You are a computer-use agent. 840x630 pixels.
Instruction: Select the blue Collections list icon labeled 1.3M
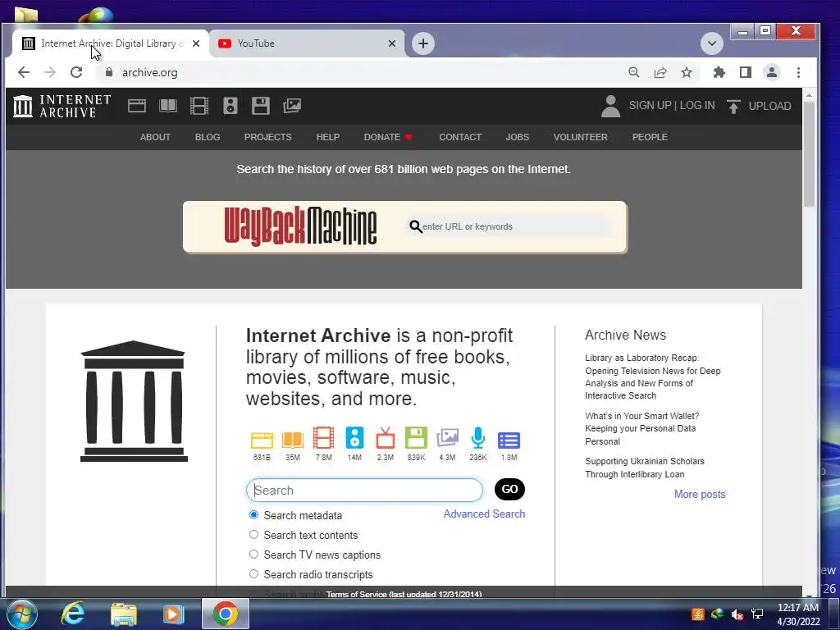coord(509,440)
